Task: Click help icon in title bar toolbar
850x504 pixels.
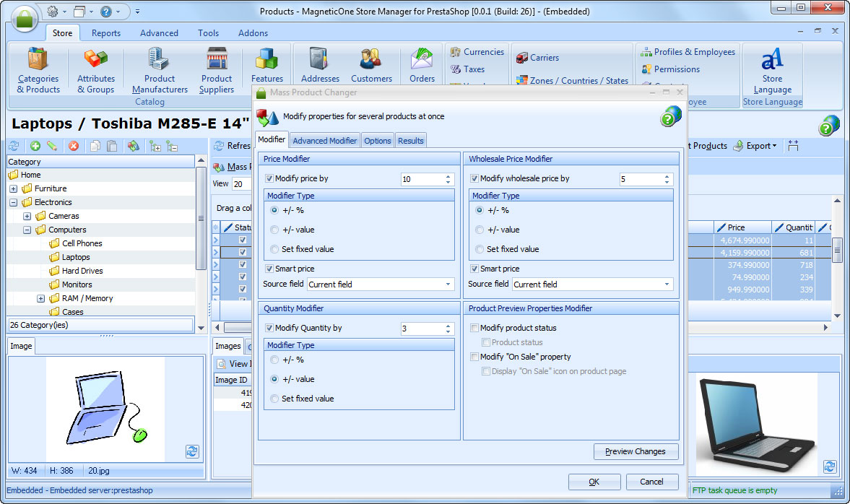Action: click(x=106, y=12)
